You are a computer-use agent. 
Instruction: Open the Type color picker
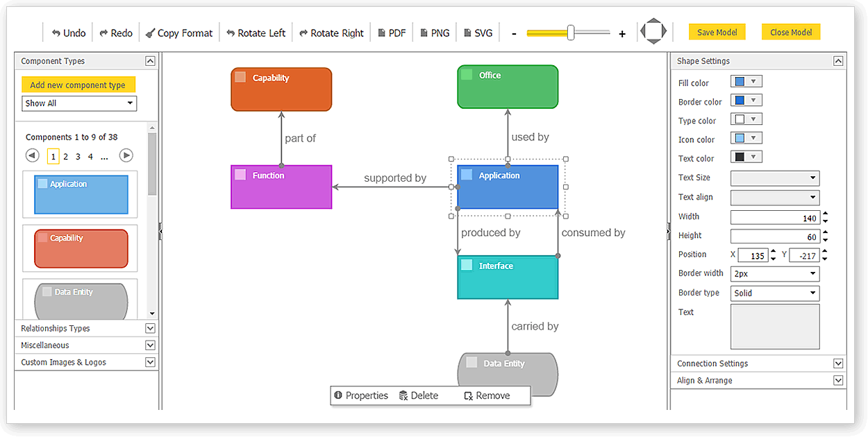(x=746, y=119)
